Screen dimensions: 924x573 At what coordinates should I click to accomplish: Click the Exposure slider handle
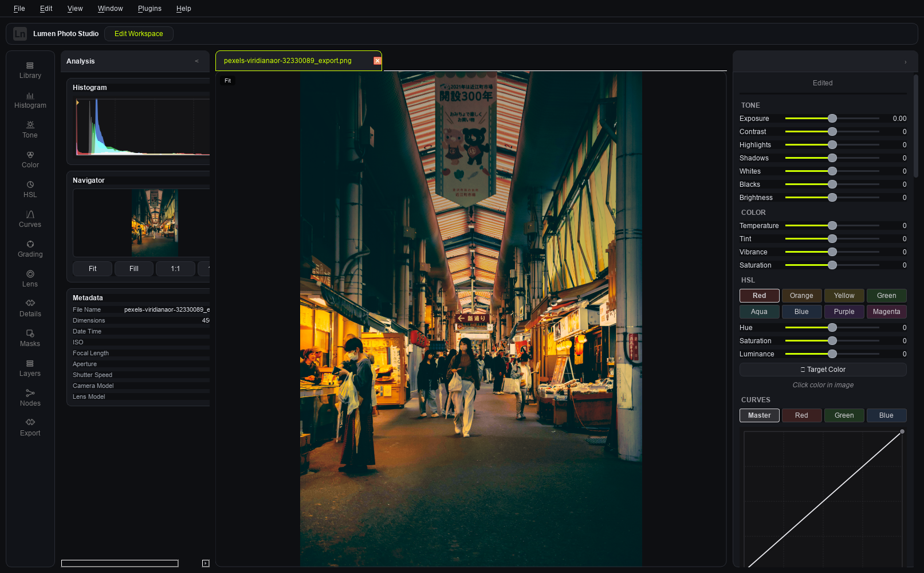pyautogui.click(x=832, y=118)
